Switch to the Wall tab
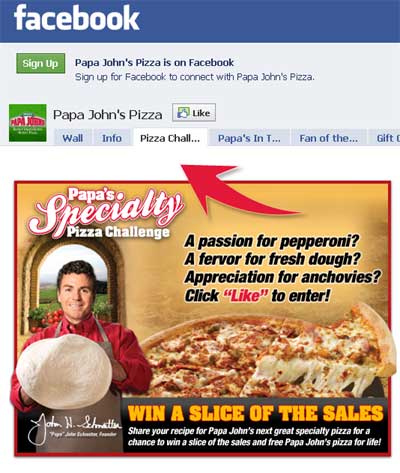The width and height of the screenshot is (400, 473). coord(73,138)
